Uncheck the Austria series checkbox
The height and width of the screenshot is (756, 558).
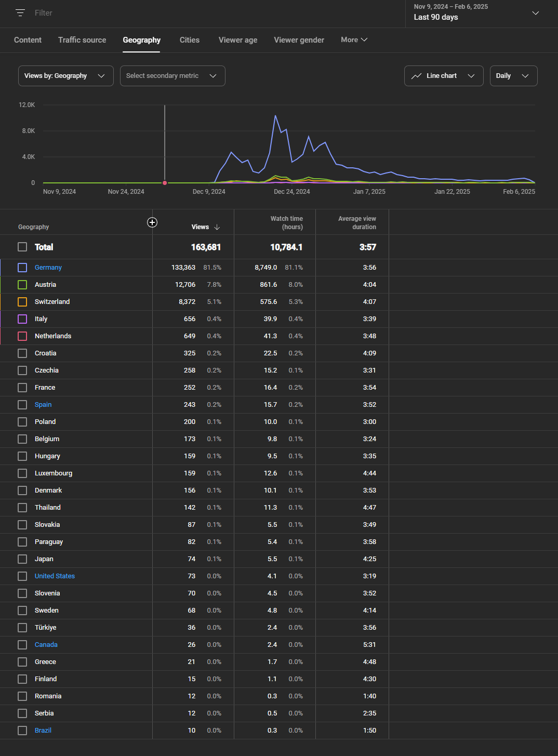(x=22, y=285)
